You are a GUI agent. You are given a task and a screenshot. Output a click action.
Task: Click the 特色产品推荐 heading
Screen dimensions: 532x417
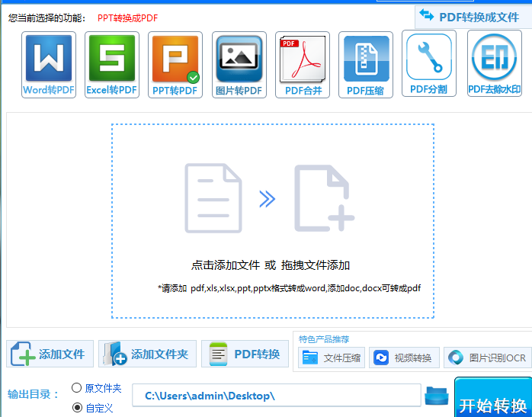coord(324,339)
